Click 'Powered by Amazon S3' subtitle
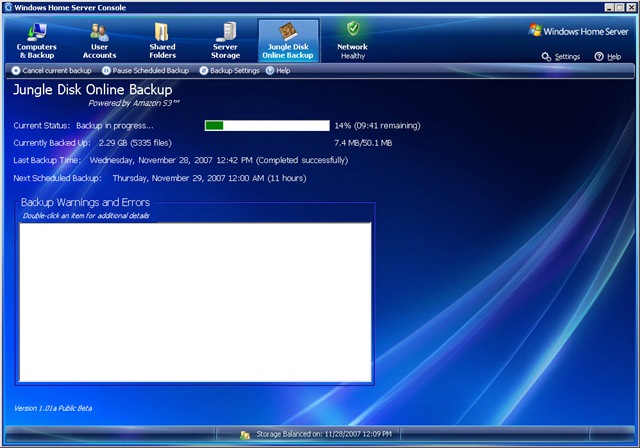Viewport: 640px width, 448px height. tap(134, 103)
